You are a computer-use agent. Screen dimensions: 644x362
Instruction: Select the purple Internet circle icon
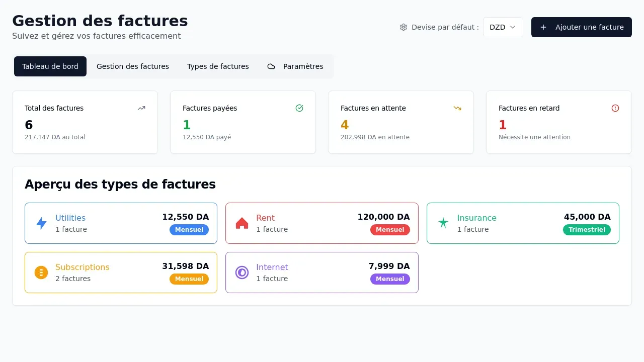click(242, 272)
